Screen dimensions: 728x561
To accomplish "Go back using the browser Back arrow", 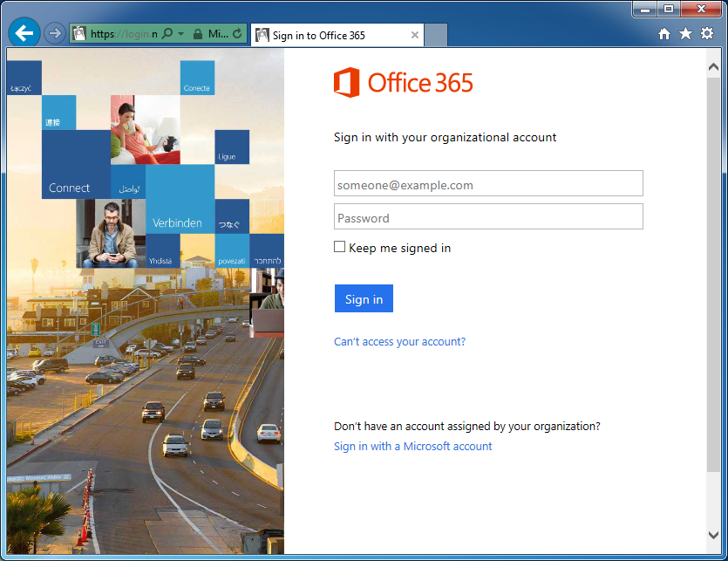I will (x=24, y=33).
